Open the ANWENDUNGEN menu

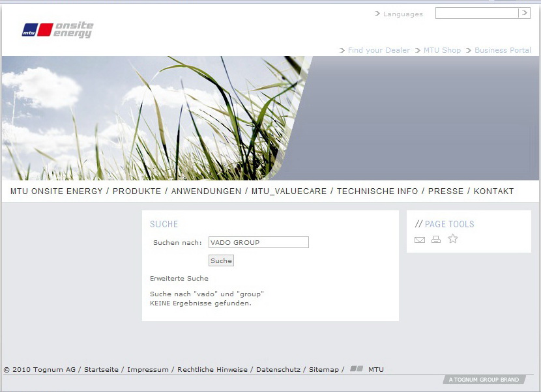pos(207,191)
